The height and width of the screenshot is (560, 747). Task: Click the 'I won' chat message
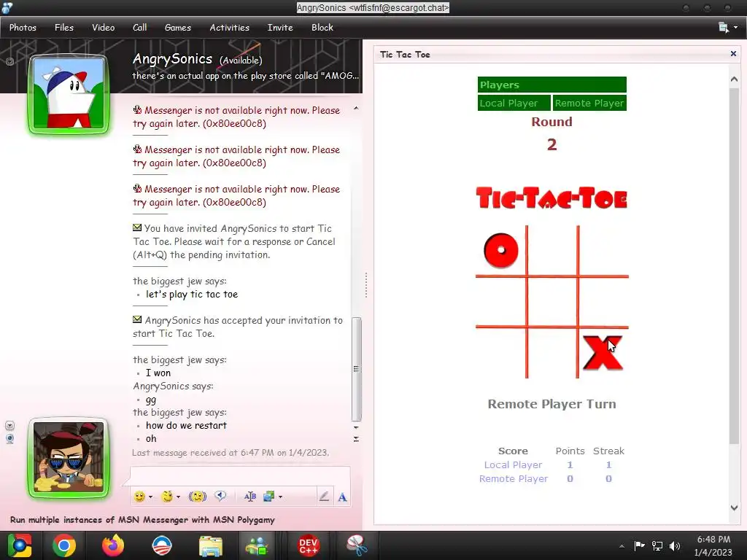tap(158, 373)
